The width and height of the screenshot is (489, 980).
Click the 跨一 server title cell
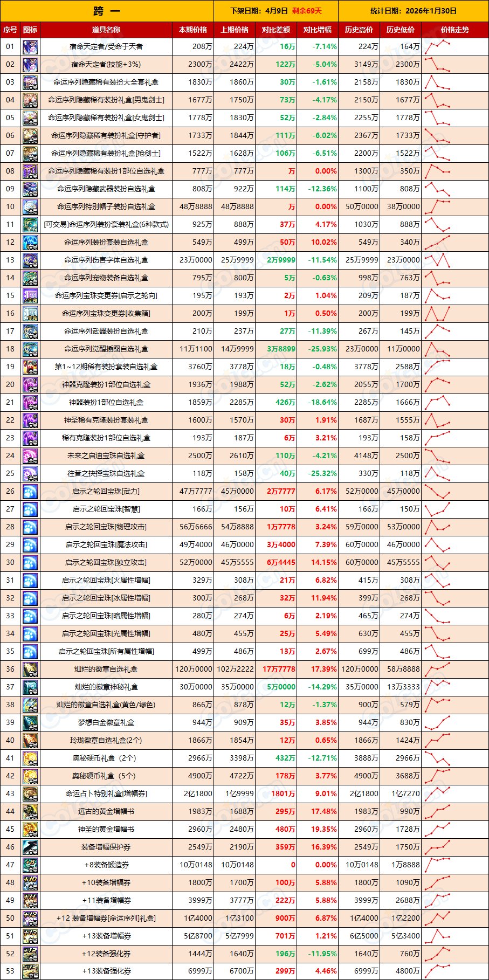107,11
